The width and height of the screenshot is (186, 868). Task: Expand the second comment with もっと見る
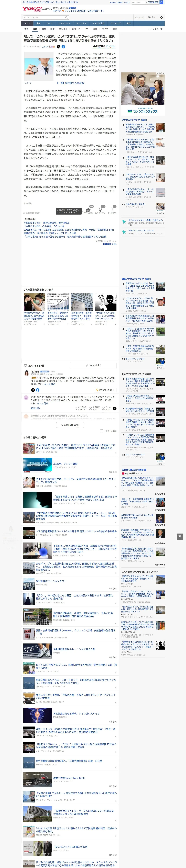coord(43,403)
